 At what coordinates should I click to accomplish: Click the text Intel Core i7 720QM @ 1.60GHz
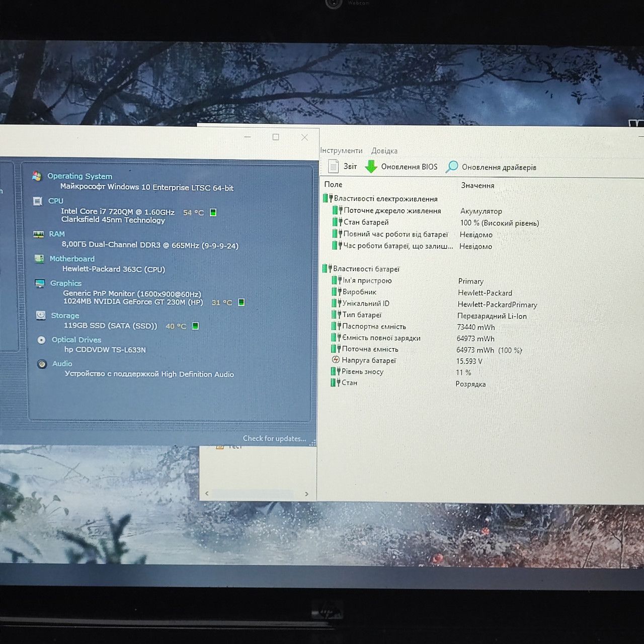pyautogui.click(x=118, y=212)
